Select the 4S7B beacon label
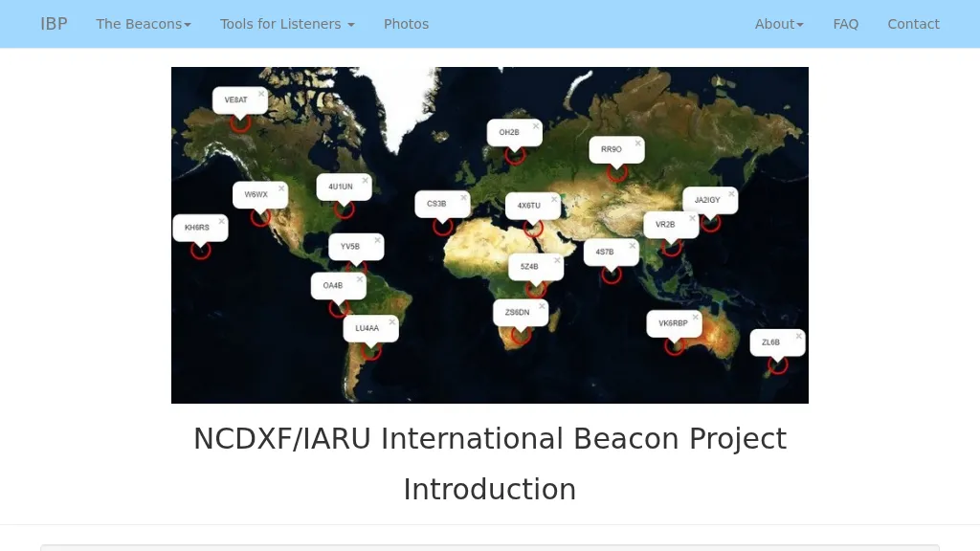The image size is (980, 551). [605, 252]
